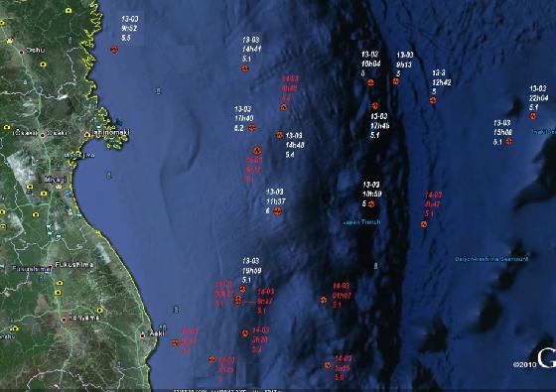The image size is (556, 392).
Task: Select the quake marker just east of Aeki
Action: (176, 342)
